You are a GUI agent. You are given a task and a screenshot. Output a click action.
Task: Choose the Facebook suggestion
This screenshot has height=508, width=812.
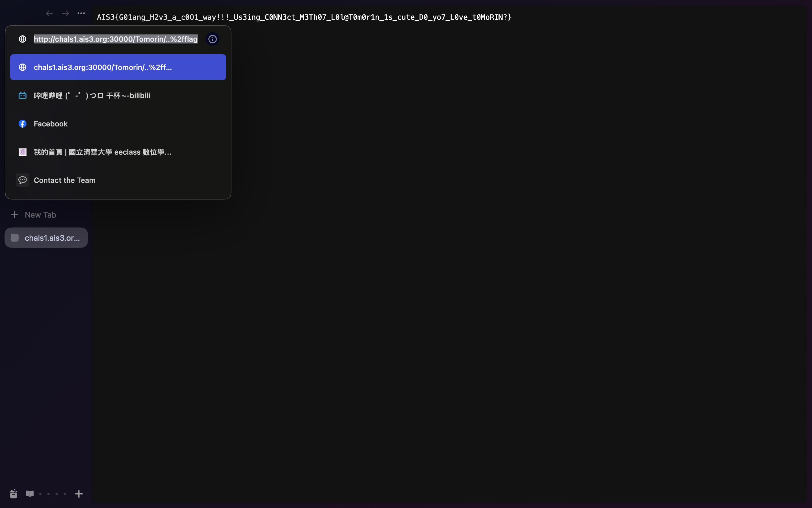[118, 124]
